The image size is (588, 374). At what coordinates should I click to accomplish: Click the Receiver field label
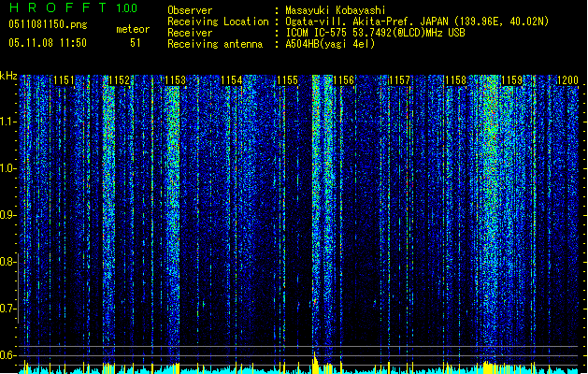click(190, 33)
